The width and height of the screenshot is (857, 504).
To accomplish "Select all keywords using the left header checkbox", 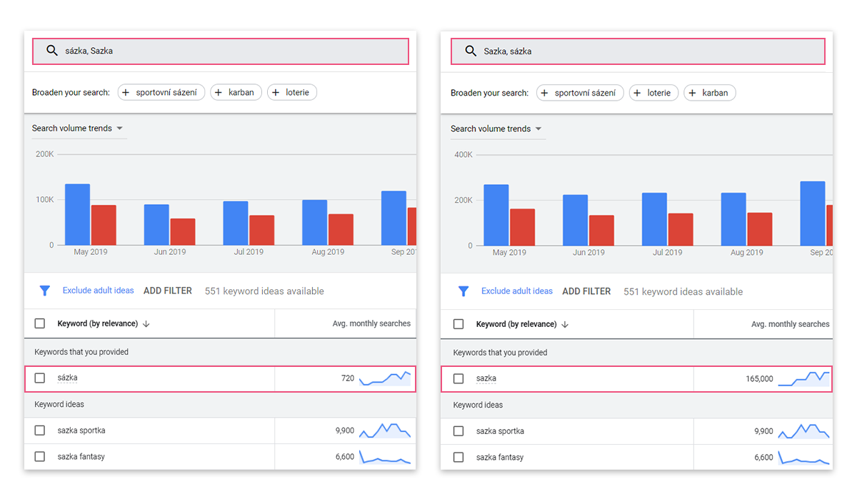I will point(40,323).
